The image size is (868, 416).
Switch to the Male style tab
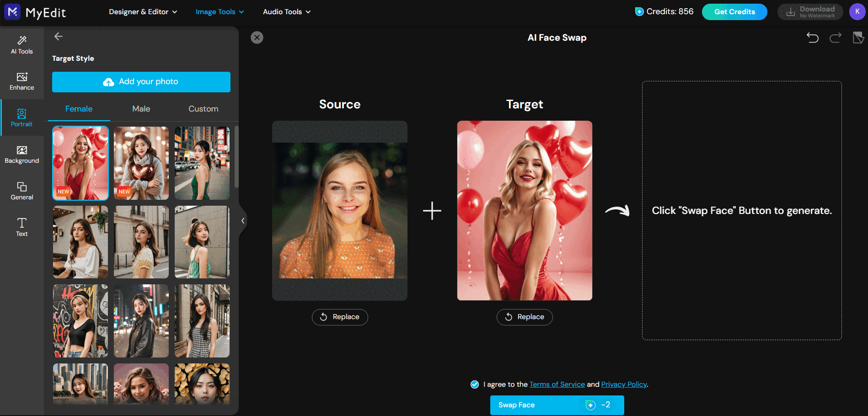point(141,109)
